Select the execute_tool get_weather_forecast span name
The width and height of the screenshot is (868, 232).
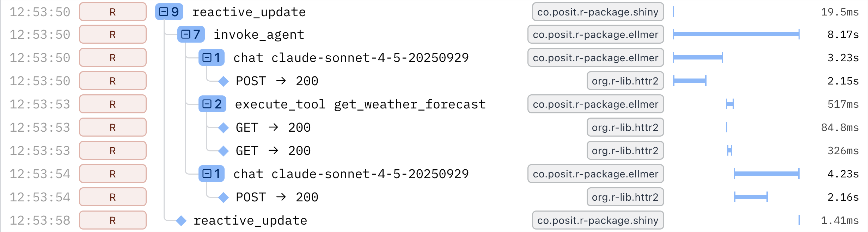click(x=360, y=104)
